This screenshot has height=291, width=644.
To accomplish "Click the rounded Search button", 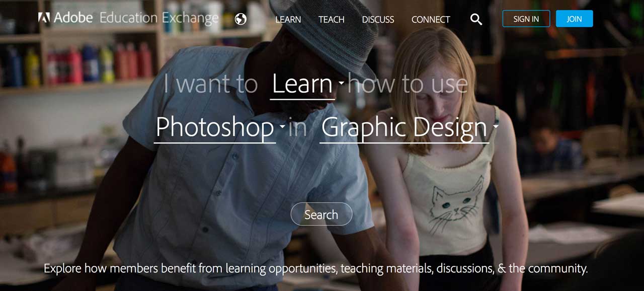I will point(321,214).
